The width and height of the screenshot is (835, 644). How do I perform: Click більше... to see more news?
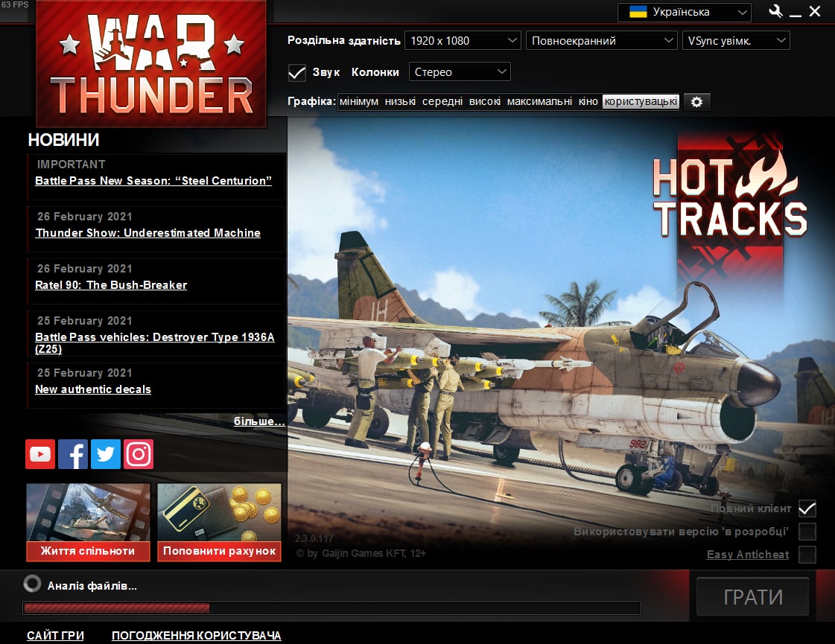[258, 421]
